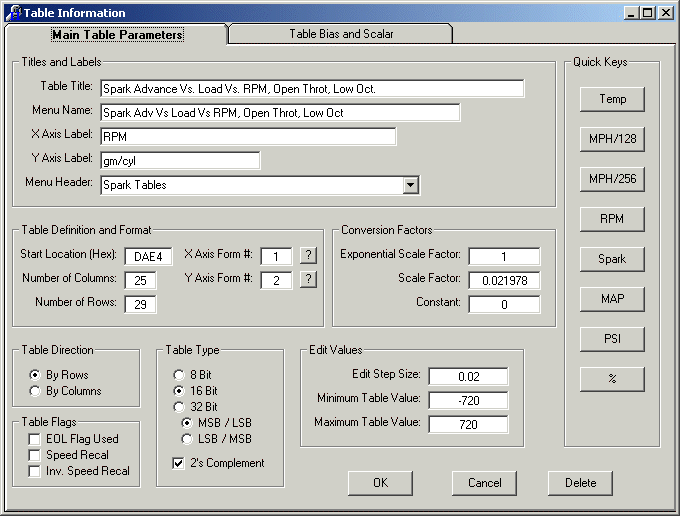Click the MPH/128 quick key button
Viewport: 680px width, 516px height.
pyautogui.click(x=612, y=139)
